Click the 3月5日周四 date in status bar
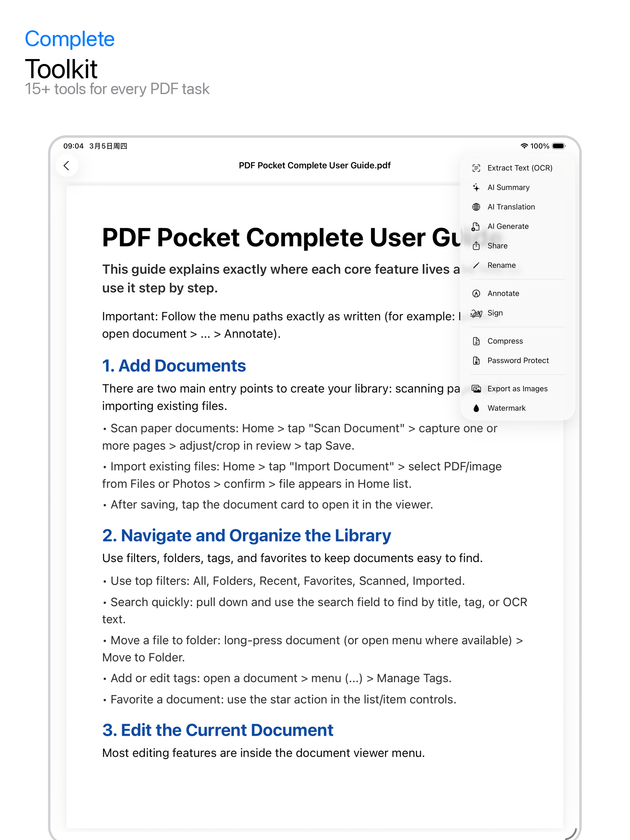Viewport: 630px width, 840px height. [x=108, y=146]
